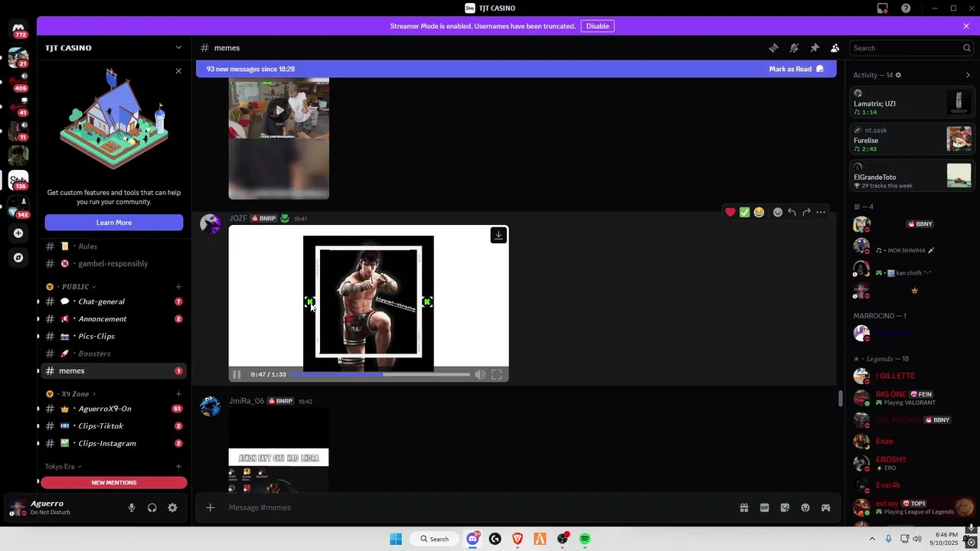Open the AguerroX9-On channel

(x=113, y=409)
